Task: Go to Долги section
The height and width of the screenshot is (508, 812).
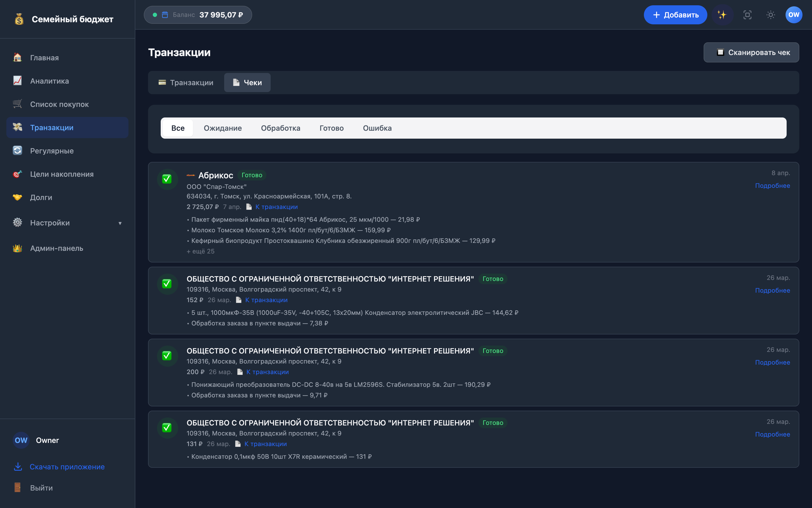Action: (x=67, y=197)
